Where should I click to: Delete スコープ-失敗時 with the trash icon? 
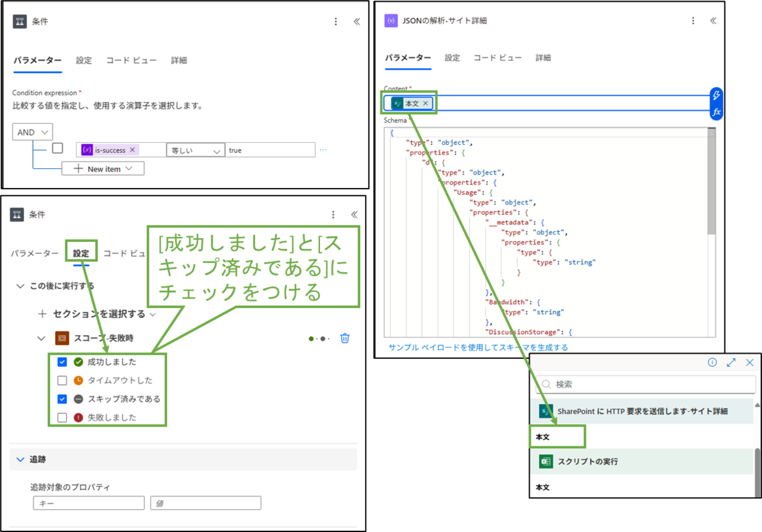tap(345, 338)
